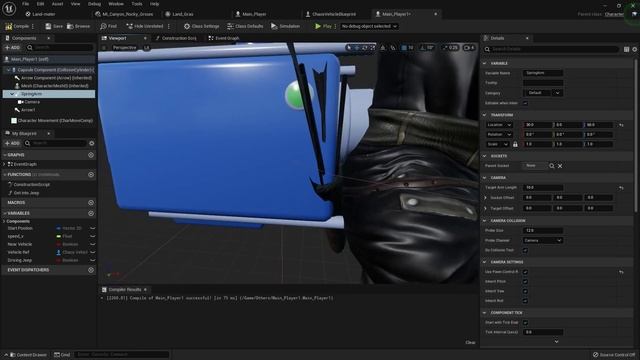Screen dimensions: 640x360
Task: Open the Debug menu
Action: coord(94,4)
